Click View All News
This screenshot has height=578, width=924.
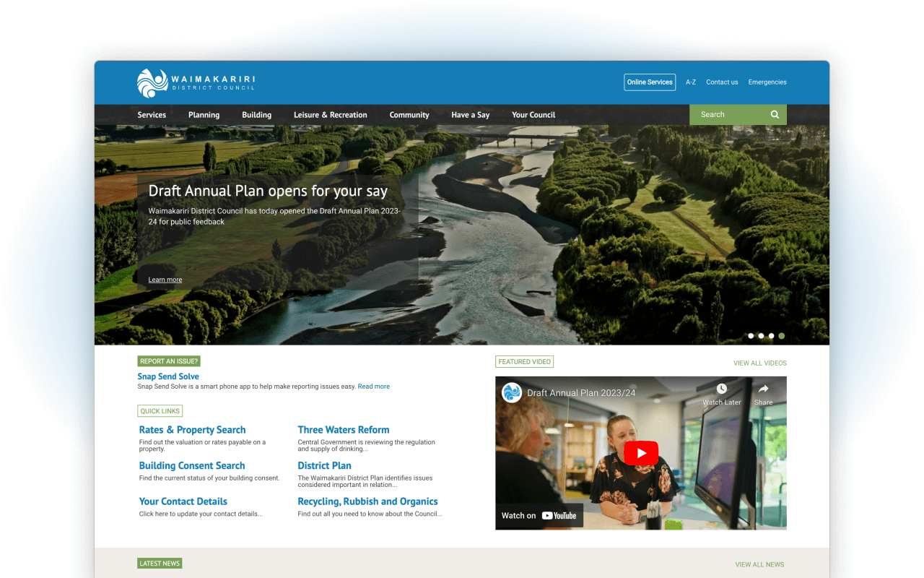(x=759, y=564)
